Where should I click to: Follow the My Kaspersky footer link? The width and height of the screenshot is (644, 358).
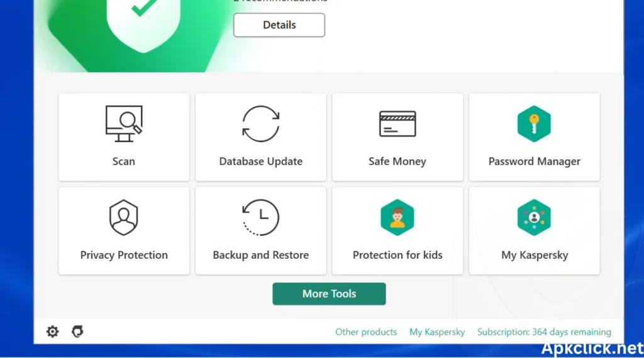click(x=437, y=332)
